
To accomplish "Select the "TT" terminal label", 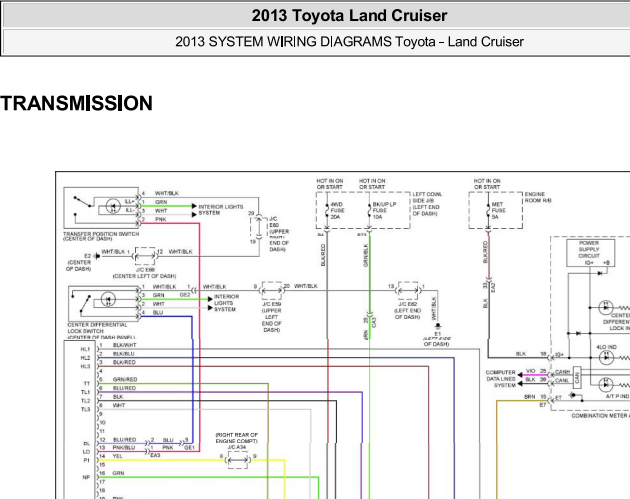I will pyautogui.click(x=87, y=384).
